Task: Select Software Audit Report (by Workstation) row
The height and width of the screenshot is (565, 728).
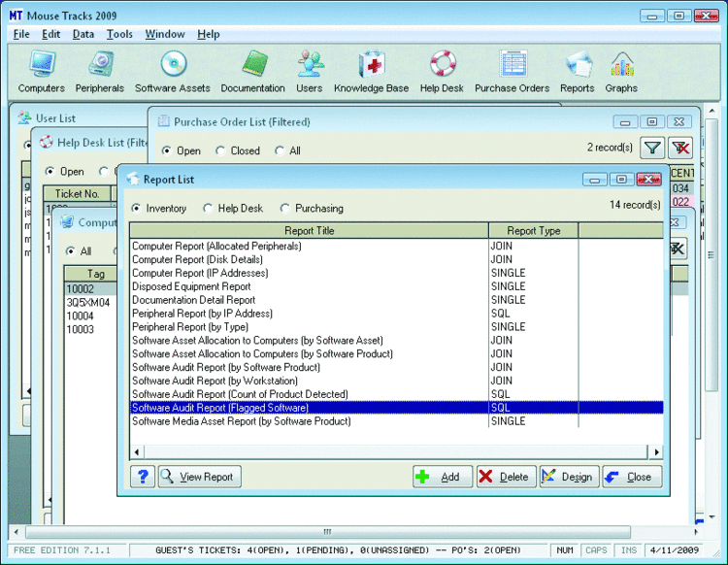Action: click(x=396, y=381)
